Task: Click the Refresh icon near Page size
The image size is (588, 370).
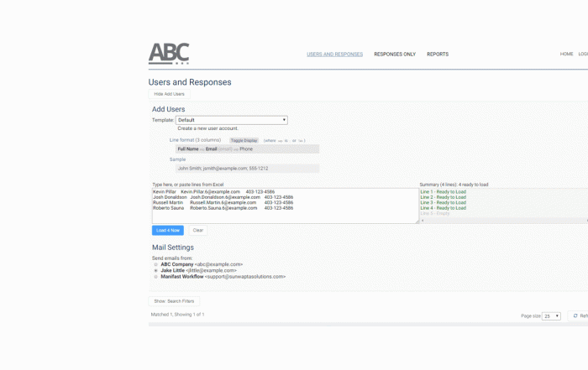Action: (575, 316)
